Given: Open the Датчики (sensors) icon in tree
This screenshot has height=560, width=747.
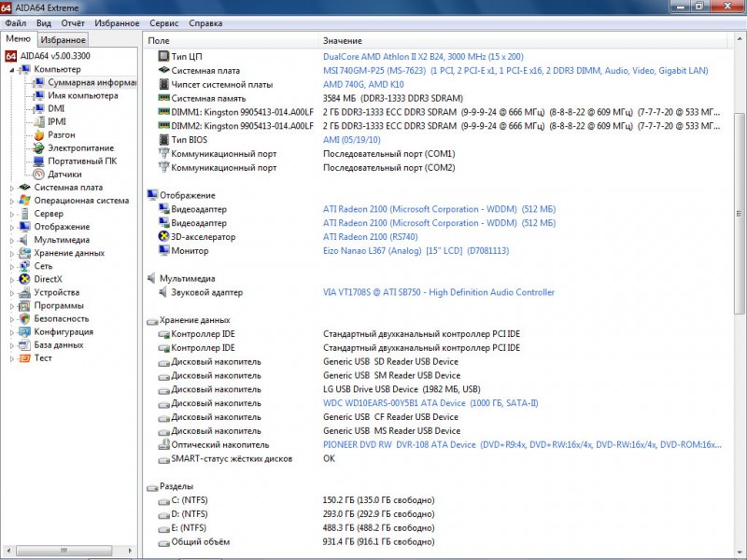Looking at the screenshot, I should click(38, 174).
